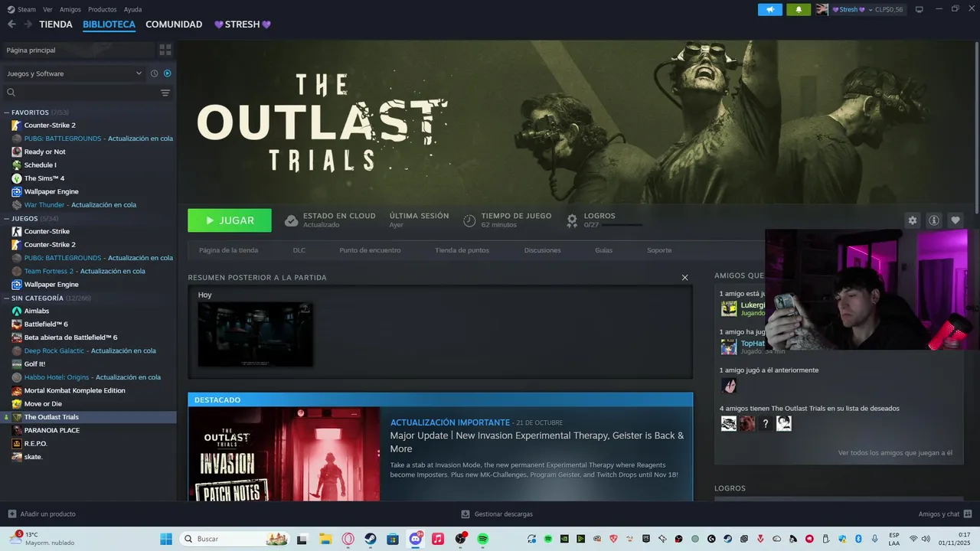
Task: Select R.E.P.O. in library
Action: [35, 443]
